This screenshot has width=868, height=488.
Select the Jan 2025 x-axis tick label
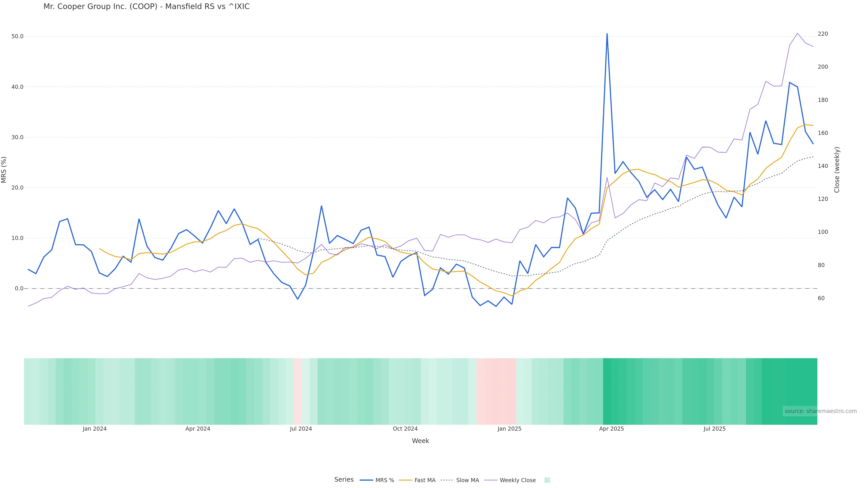pyautogui.click(x=509, y=429)
